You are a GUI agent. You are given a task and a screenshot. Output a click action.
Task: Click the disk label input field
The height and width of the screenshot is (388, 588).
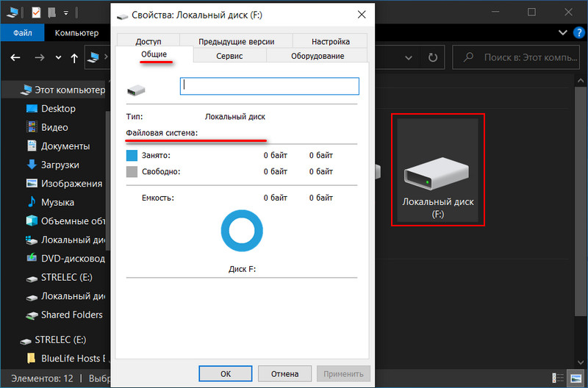pos(270,86)
